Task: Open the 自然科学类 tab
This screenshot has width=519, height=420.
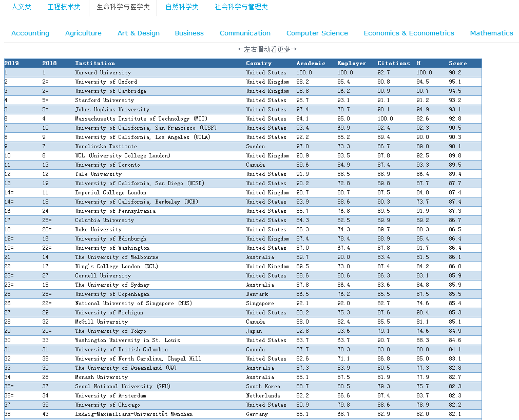Action: pos(182,7)
